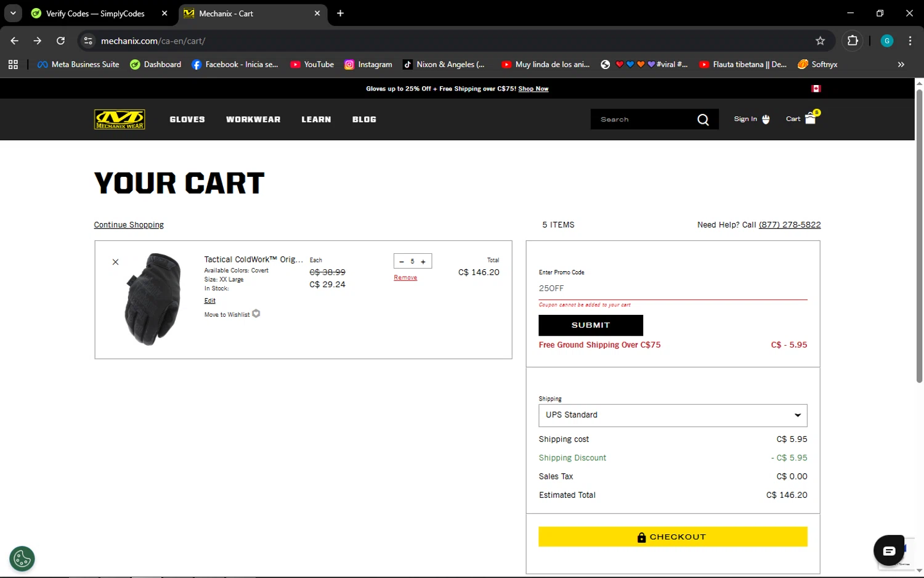Open the #viral hearts bookmark
This screenshot has width=924, height=578.
click(644, 64)
